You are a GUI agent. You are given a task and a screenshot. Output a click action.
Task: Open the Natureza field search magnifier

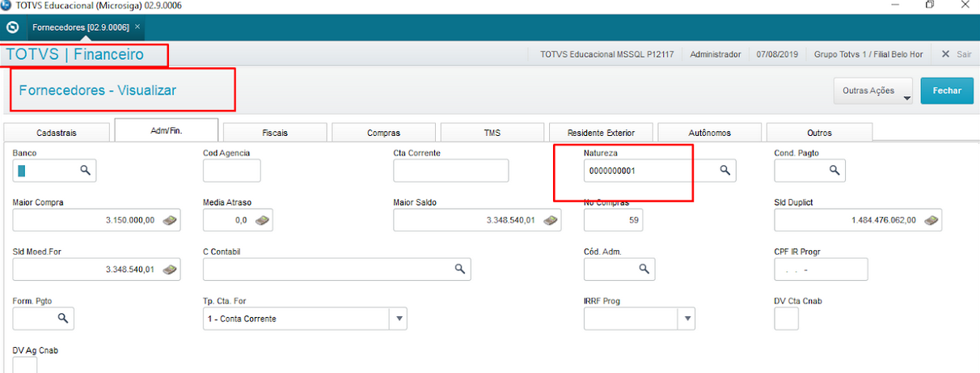pos(725,171)
